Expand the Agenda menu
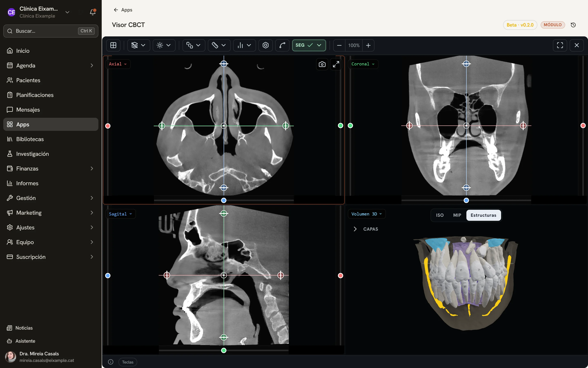Viewport: 588px width, 368px height. (51, 65)
